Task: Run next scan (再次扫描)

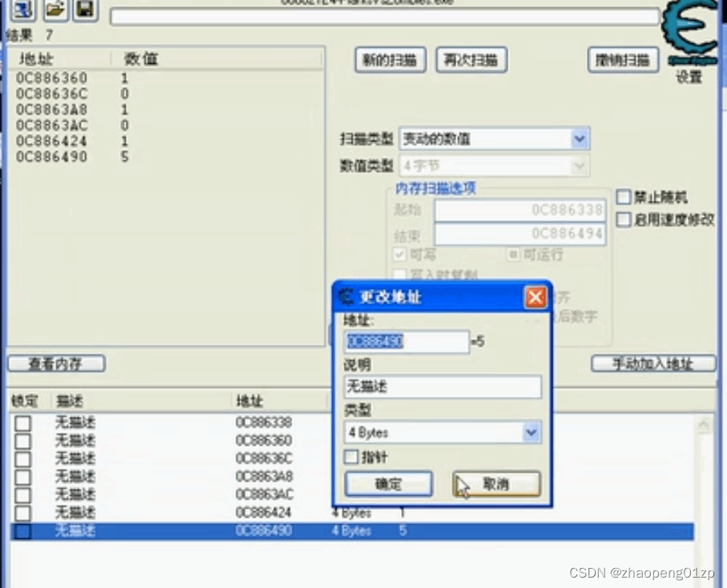Action: pos(471,59)
